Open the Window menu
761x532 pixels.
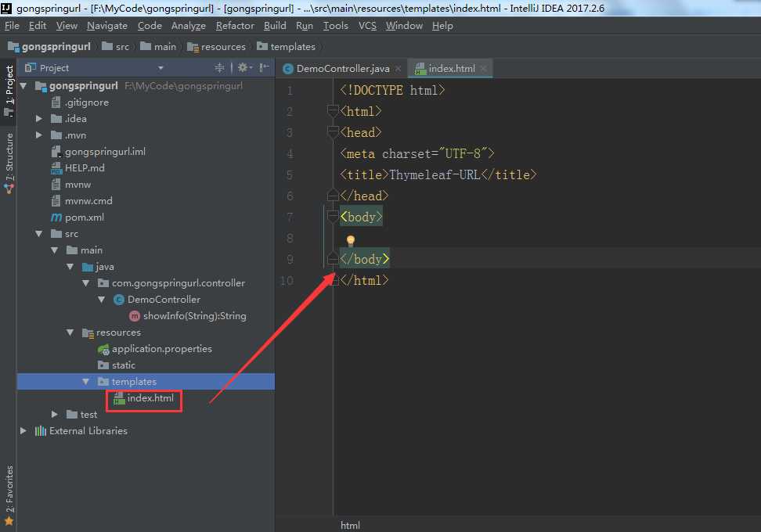[x=404, y=26]
